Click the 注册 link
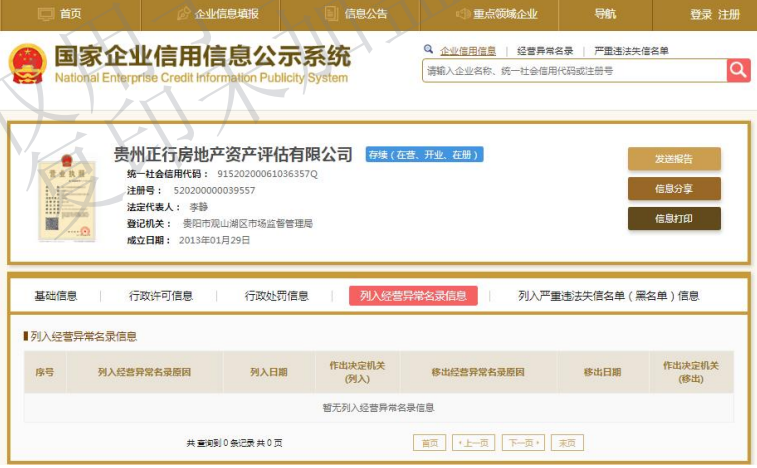This screenshot has height=468, width=757. click(x=729, y=14)
